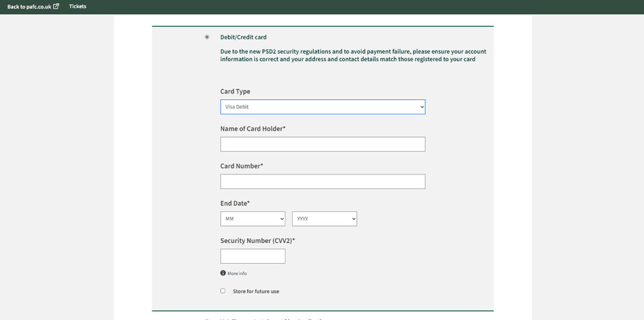Expand the YYYY expiry year dropdown
Screen dimensions: 644x320
(324, 219)
